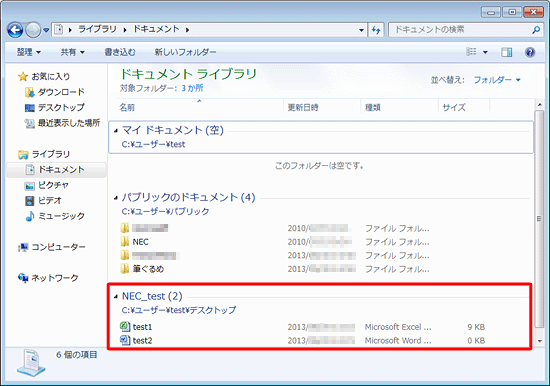
Task: Click 書き込む in the toolbar
Action: [x=120, y=52]
